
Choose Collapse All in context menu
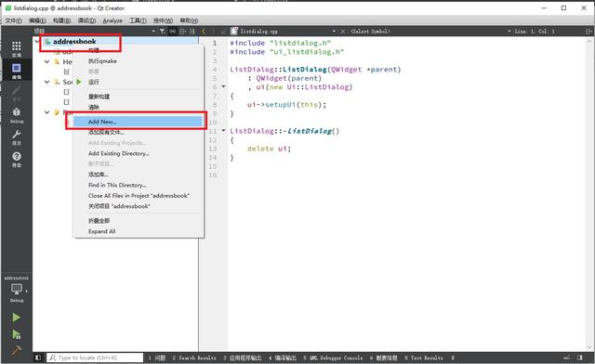coord(138,221)
